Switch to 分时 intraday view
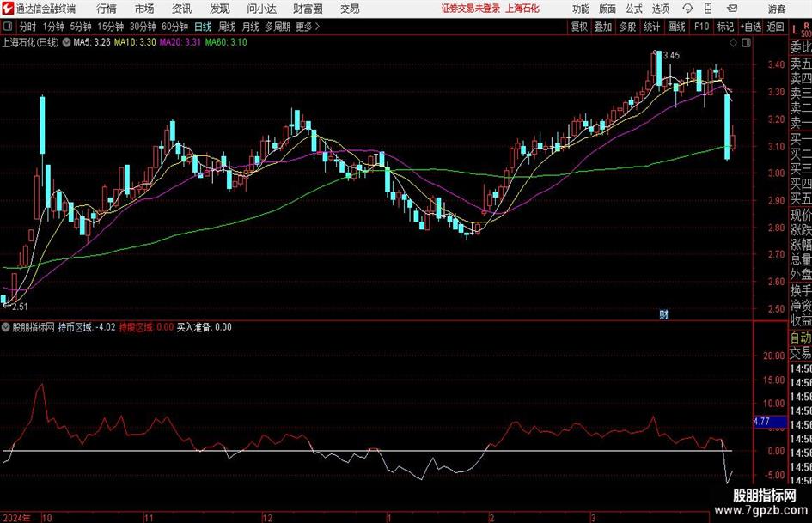The image size is (812, 523). [x=28, y=27]
